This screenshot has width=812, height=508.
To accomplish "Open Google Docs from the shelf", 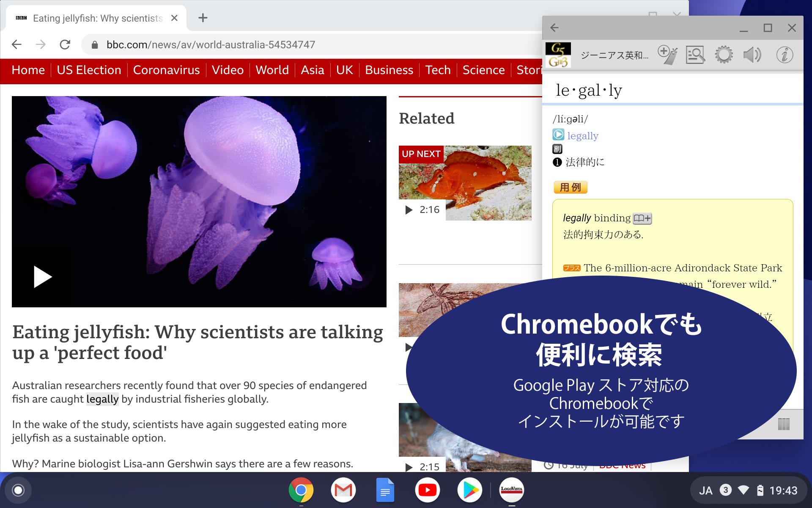I will click(x=385, y=490).
